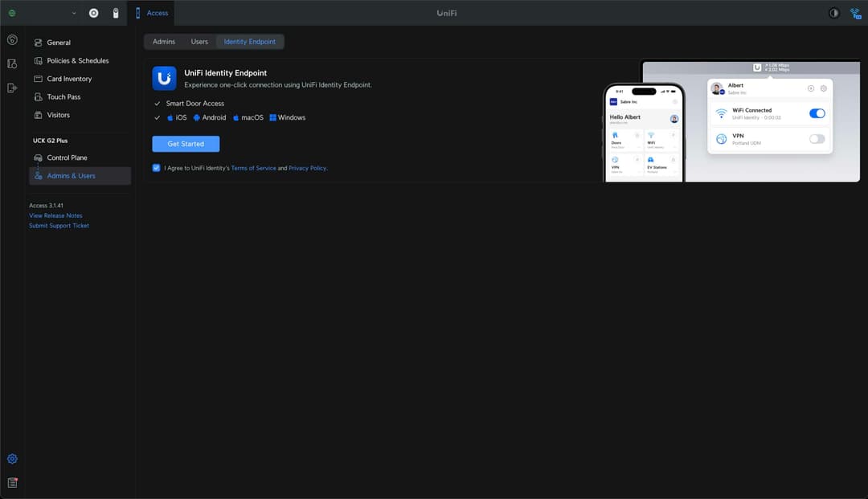Click the blue UniFi Identity logo
The image size is (868, 499).
[x=165, y=79]
